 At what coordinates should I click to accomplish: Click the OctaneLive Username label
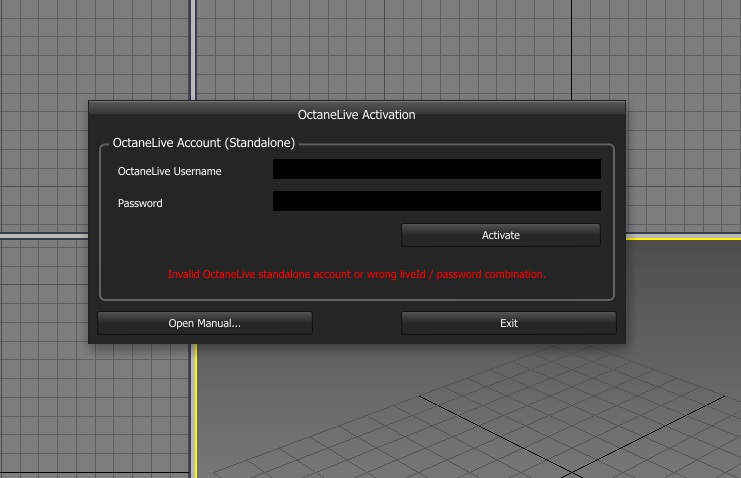[x=170, y=171]
